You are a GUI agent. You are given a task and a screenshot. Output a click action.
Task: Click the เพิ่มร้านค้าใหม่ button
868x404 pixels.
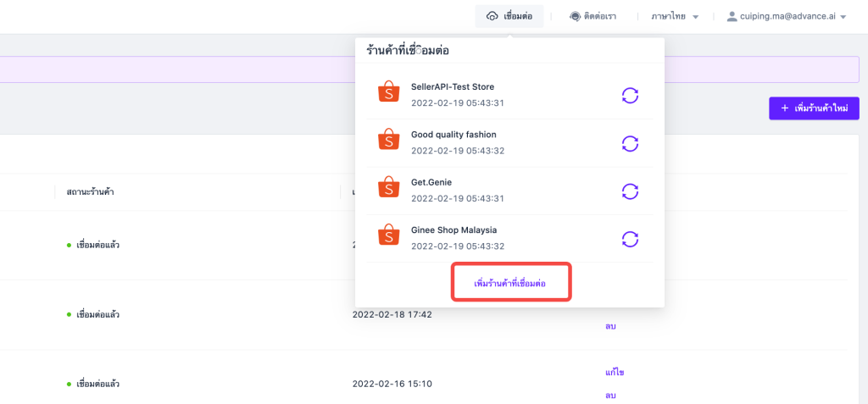click(x=814, y=108)
